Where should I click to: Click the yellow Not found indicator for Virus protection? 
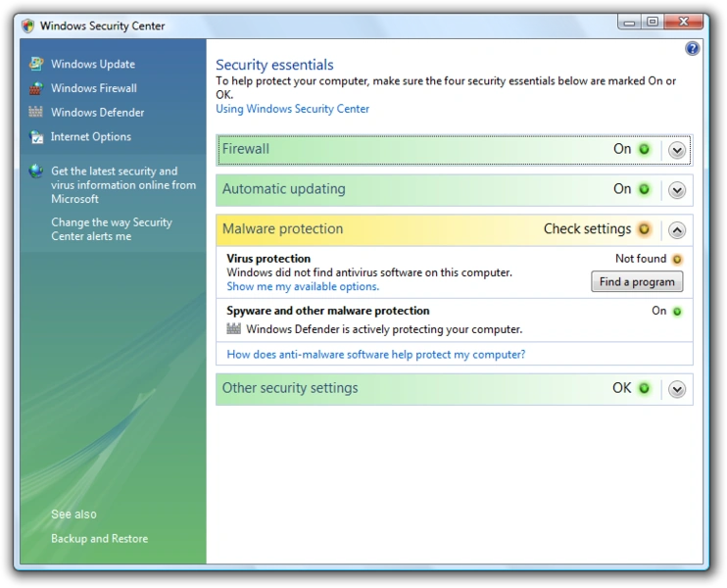coord(677,260)
